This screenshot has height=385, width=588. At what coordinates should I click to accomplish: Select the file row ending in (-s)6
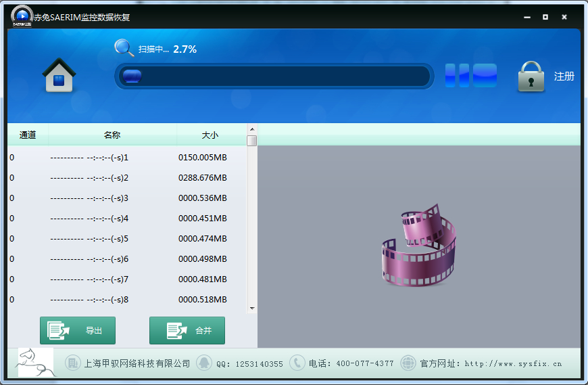127,258
